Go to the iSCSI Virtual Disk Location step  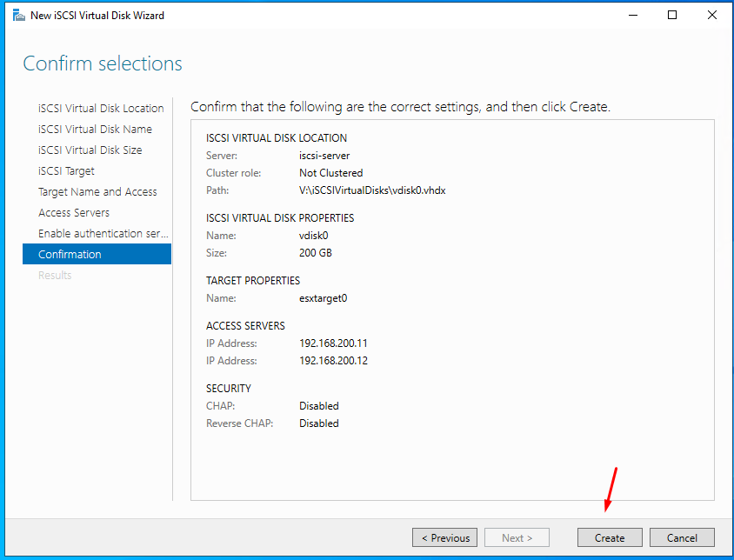(x=101, y=109)
